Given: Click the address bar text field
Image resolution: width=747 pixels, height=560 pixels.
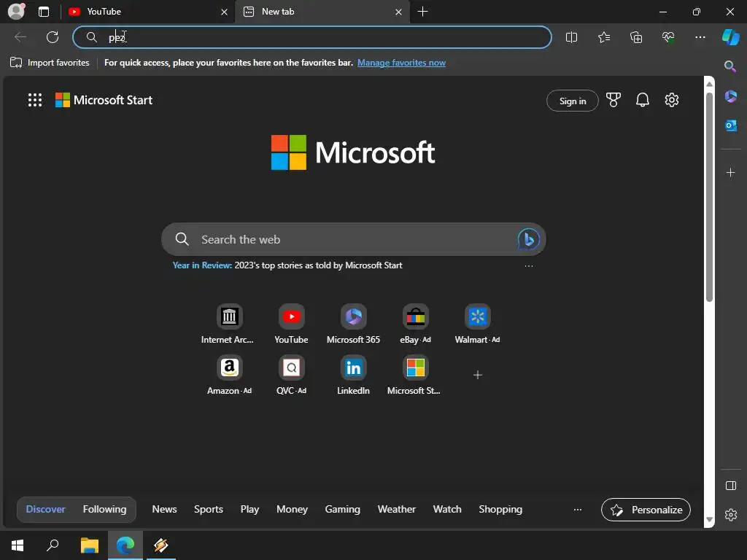Looking at the screenshot, I should tap(312, 37).
